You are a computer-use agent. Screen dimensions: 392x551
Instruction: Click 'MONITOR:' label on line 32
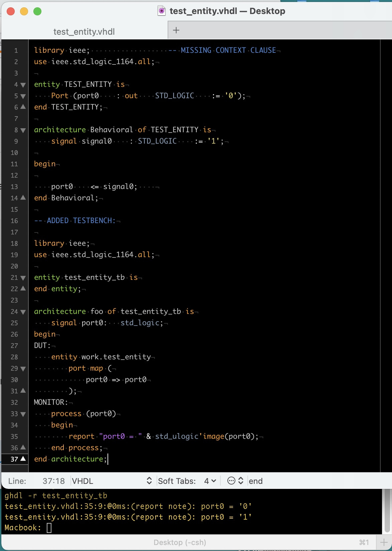(51, 402)
